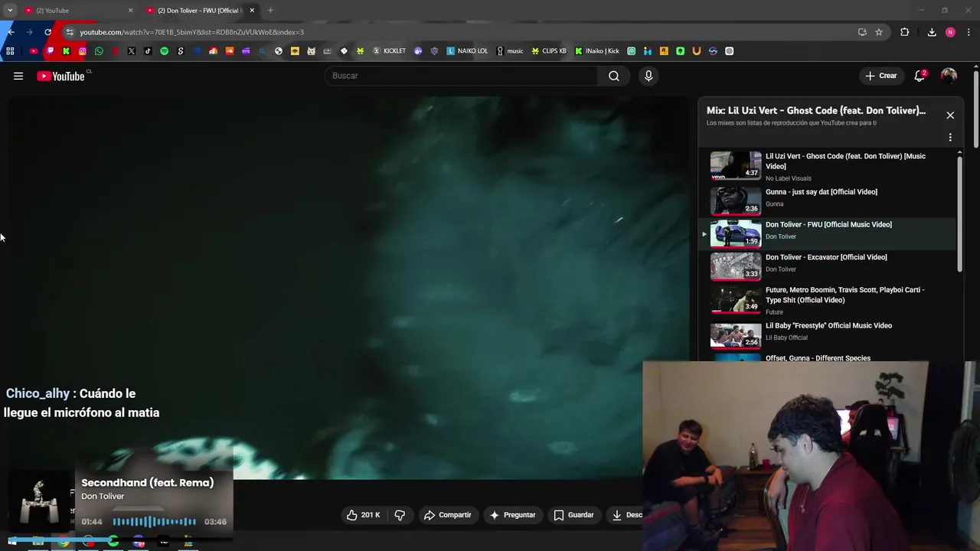The height and width of the screenshot is (551, 980).
Task: Click the Secondhand album cover art
Action: [x=39, y=502]
